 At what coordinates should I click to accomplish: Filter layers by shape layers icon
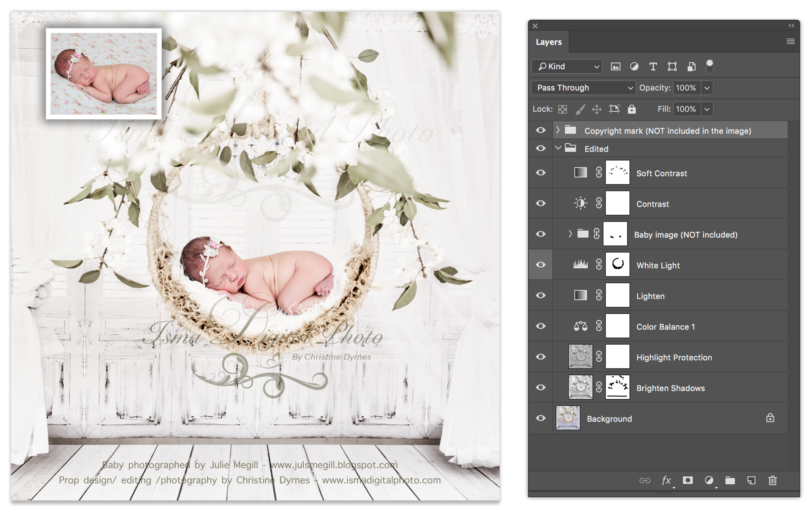[x=672, y=66]
